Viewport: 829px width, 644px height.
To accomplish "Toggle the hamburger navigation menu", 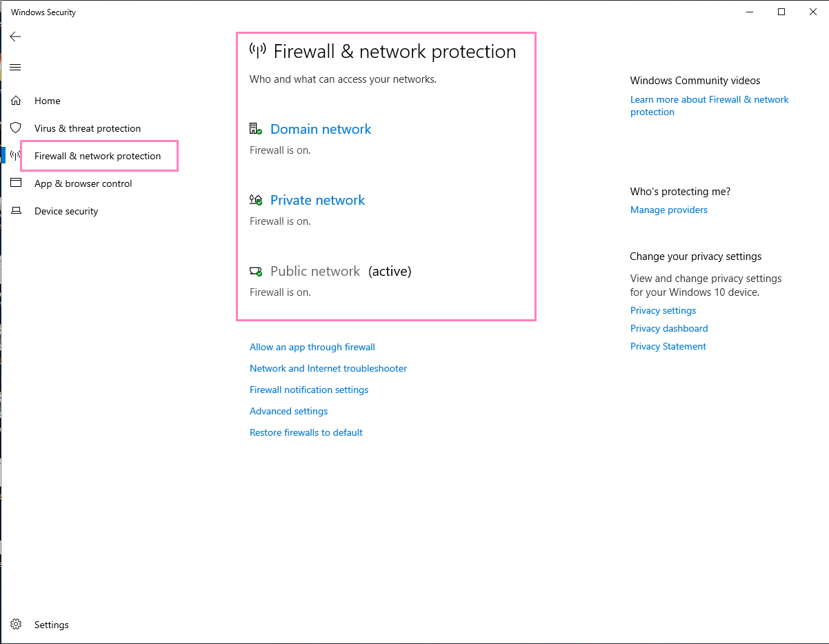I will (x=15, y=67).
